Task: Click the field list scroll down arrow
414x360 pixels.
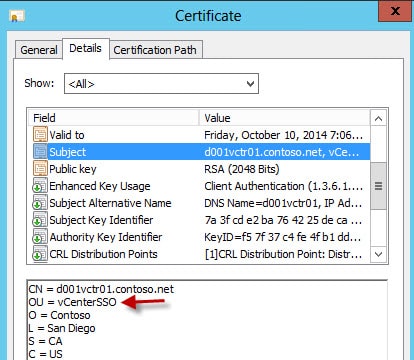Action: coord(378,254)
